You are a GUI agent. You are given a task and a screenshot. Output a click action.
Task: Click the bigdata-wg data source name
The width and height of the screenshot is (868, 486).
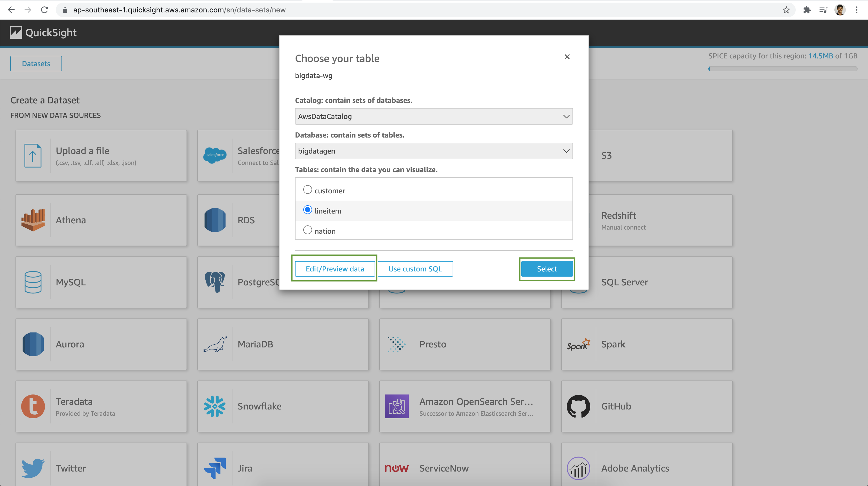(x=314, y=75)
